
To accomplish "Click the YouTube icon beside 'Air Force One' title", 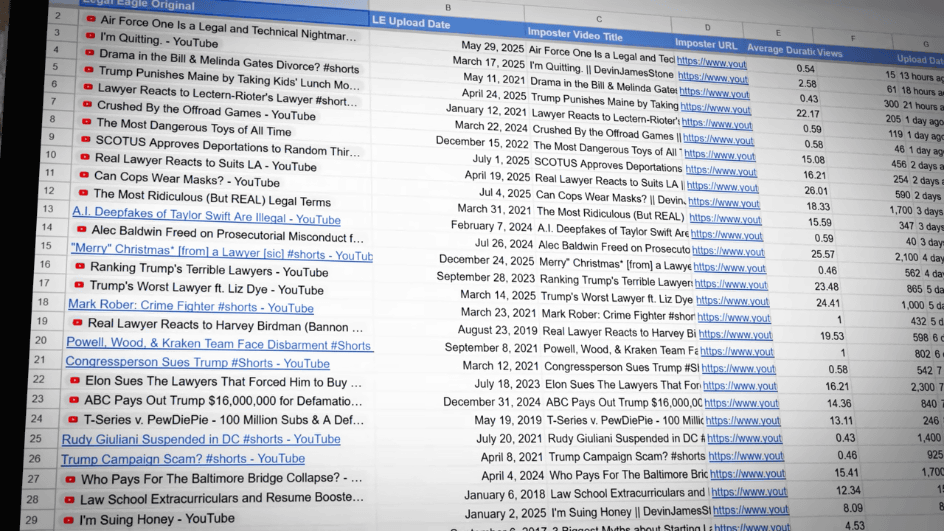I will [x=91, y=19].
